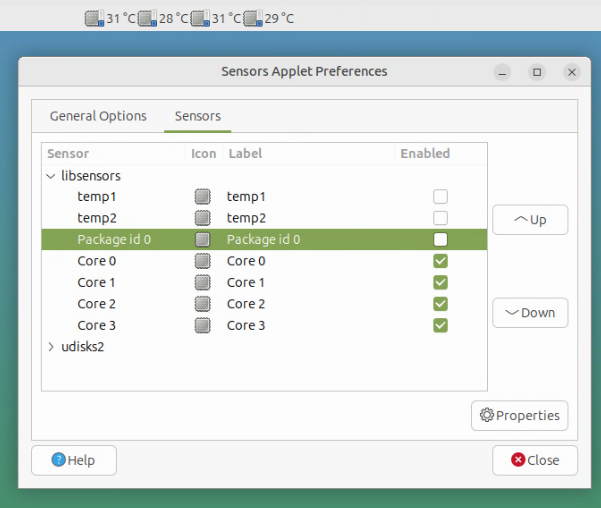
Task: Enable the Package id 0 checkbox
Action: click(440, 240)
